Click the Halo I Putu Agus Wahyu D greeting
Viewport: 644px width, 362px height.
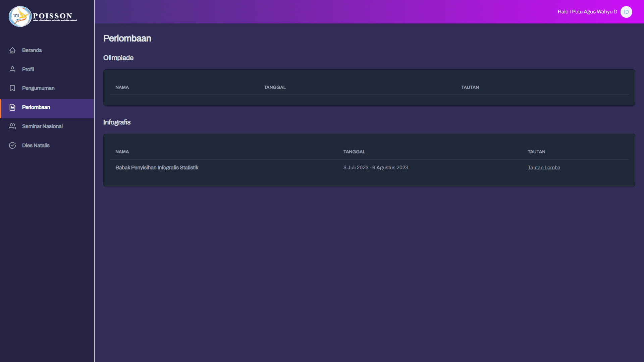587,12
